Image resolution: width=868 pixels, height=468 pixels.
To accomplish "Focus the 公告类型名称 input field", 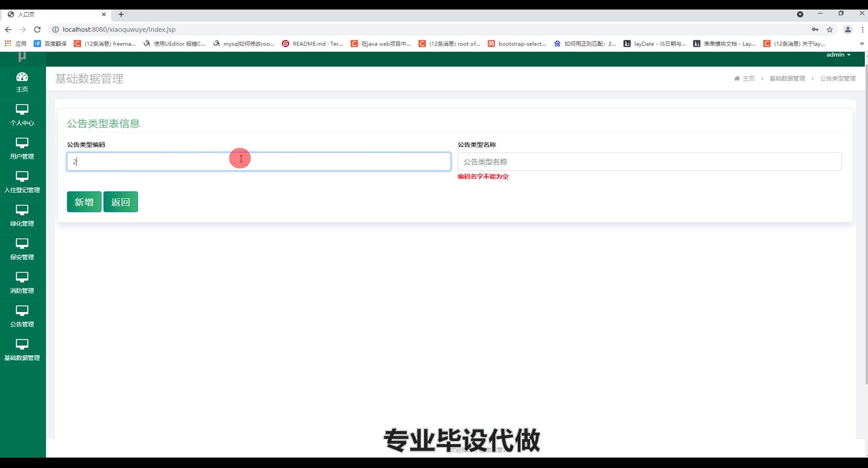I will click(649, 162).
